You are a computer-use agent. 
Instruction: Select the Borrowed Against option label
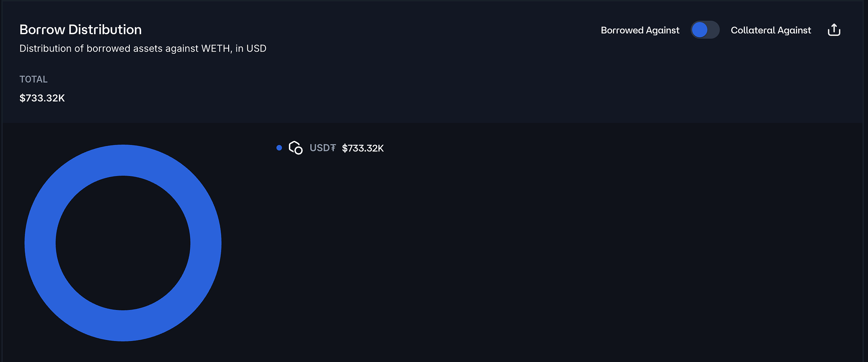640,30
